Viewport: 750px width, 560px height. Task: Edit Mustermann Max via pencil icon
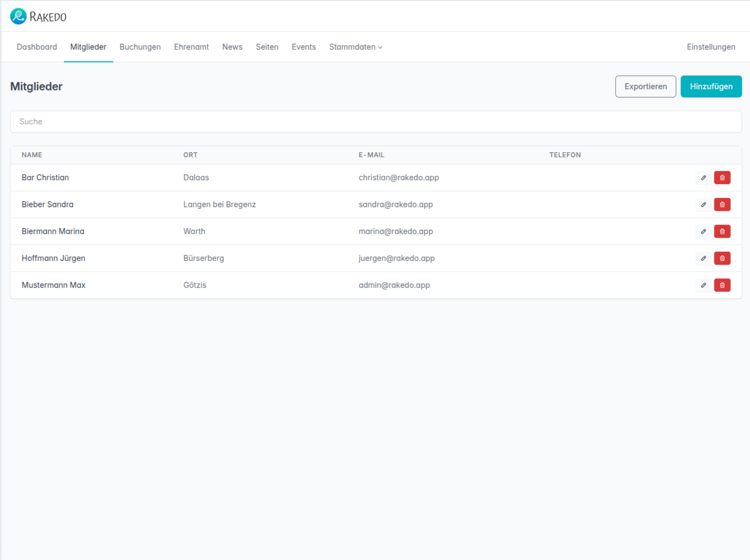click(704, 285)
